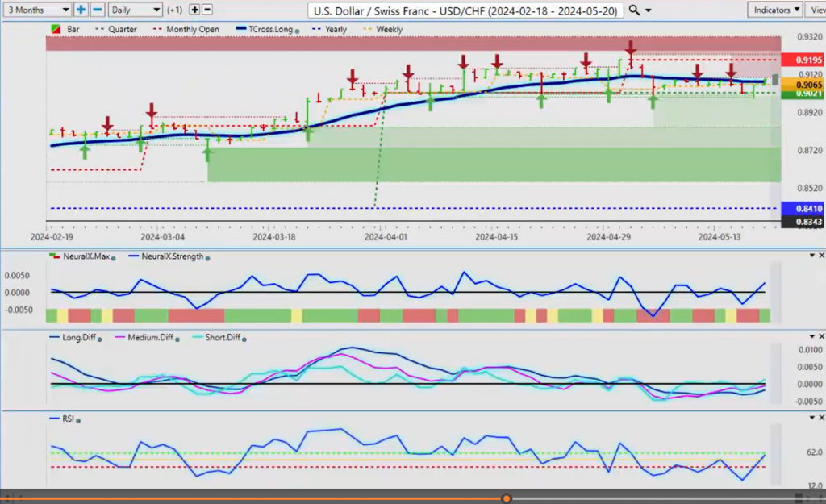Expand the arrow next to search icon
The image size is (826, 504).
pyautogui.click(x=649, y=10)
